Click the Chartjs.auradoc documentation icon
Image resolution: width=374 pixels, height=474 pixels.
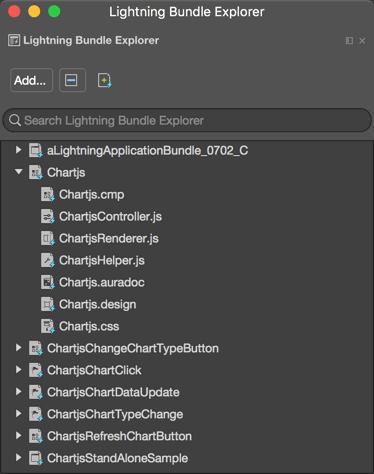tap(47, 282)
